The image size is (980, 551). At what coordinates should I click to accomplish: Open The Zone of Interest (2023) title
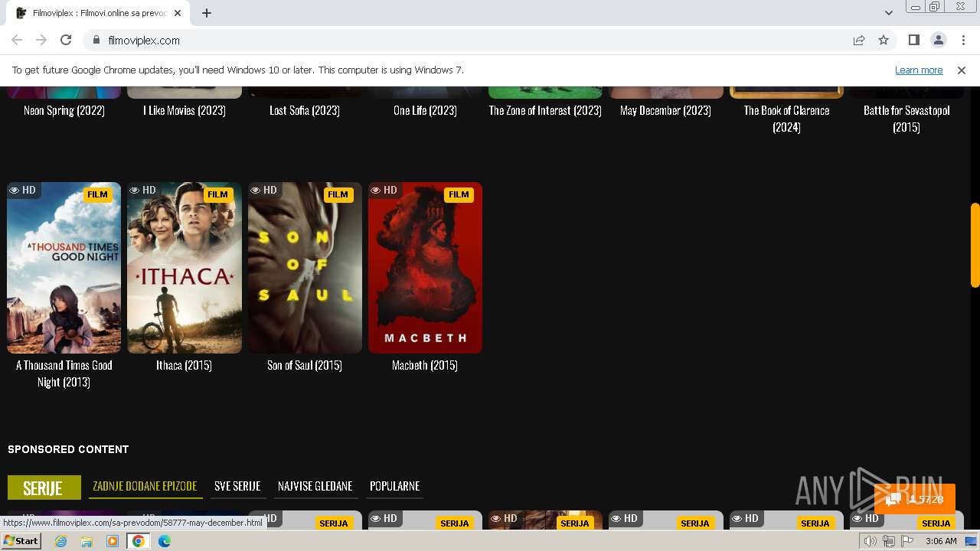[545, 110]
